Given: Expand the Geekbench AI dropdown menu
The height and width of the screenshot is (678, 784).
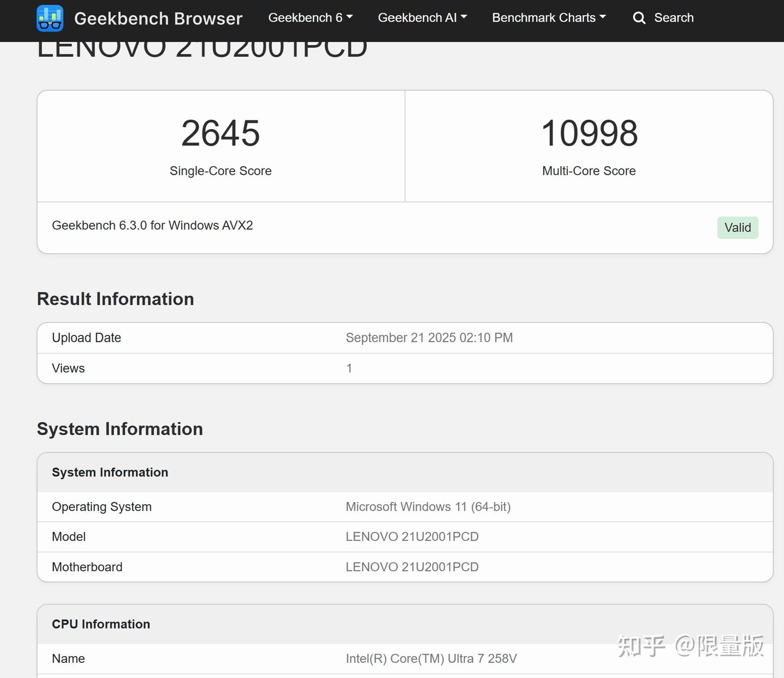Looking at the screenshot, I should 422,18.
